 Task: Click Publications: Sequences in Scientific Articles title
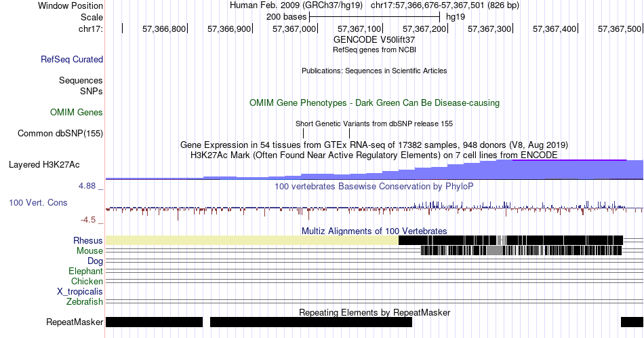click(x=374, y=71)
